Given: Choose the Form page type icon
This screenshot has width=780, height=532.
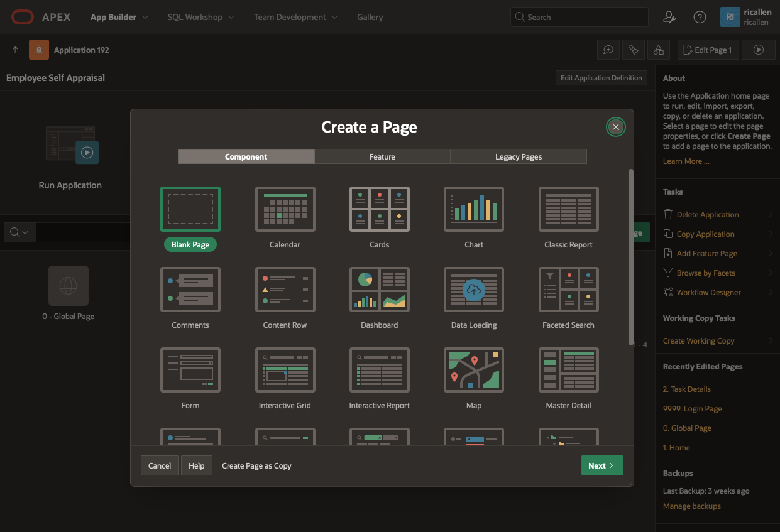Looking at the screenshot, I should coord(190,370).
